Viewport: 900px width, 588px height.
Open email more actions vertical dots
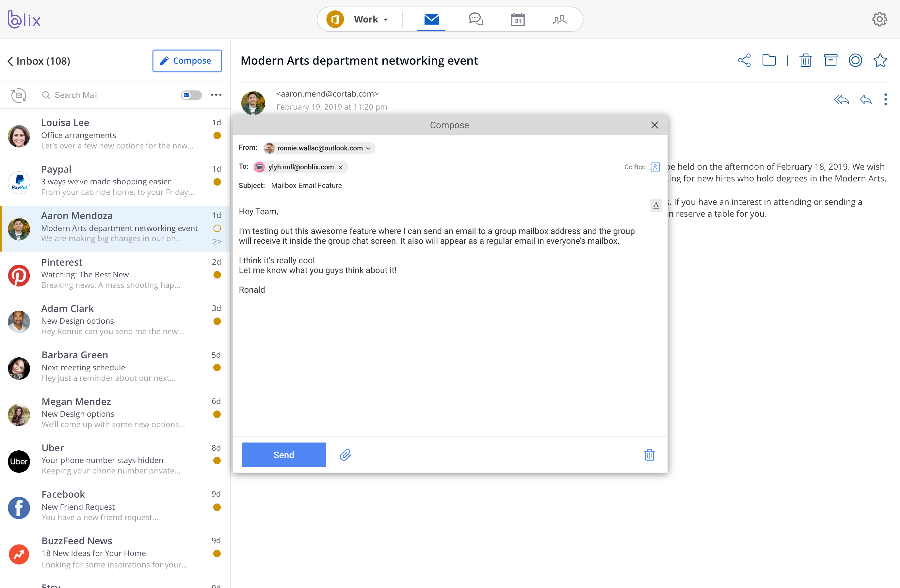(885, 100)
